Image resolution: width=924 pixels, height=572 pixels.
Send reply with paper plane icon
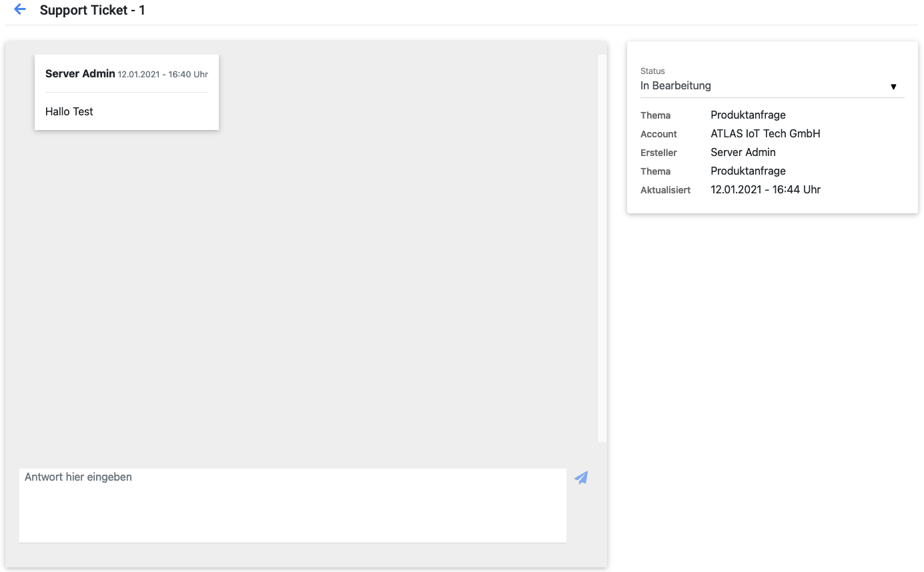pyautogui.click(x=581, y=478)
